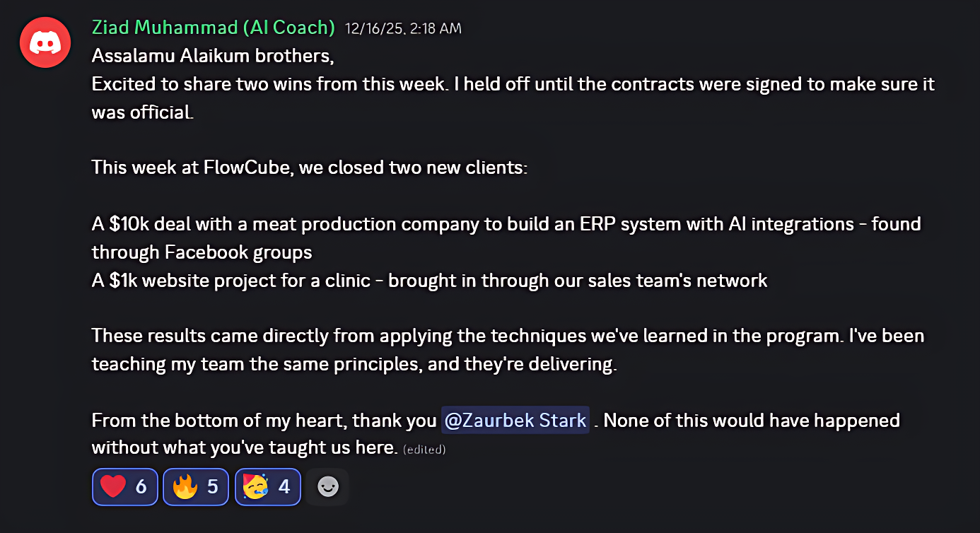Image resolution: width=980 pixels, height=533 pixels.
Task: Click the count 6 beside the heart
Action: 141,486
